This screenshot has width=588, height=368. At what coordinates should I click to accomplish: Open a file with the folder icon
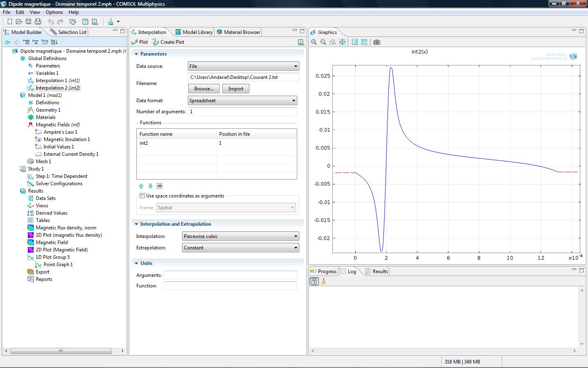pyautogui.click(x=19, y=22)
